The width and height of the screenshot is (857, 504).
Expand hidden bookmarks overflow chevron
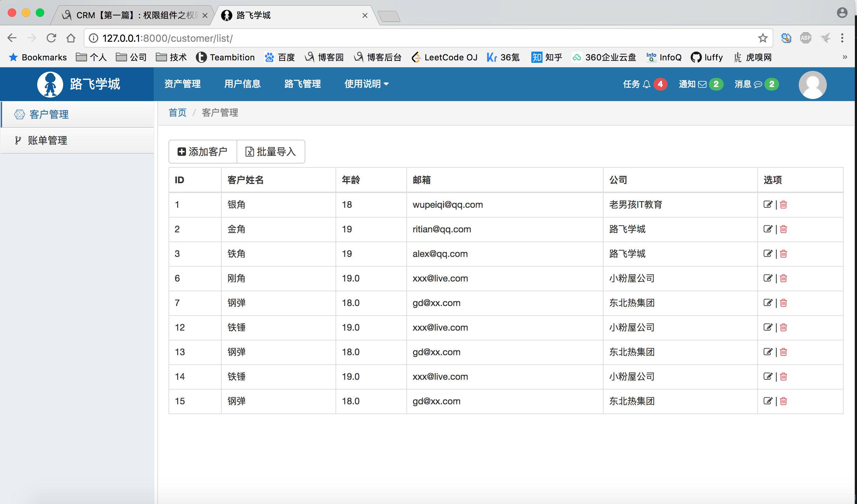(x=845, y=57)
